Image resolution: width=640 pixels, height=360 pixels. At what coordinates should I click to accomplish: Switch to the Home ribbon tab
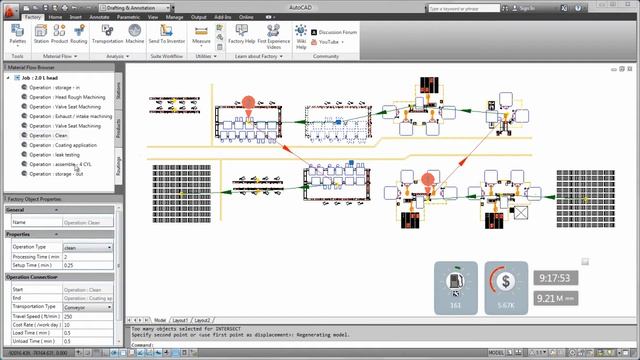[55, 17]
